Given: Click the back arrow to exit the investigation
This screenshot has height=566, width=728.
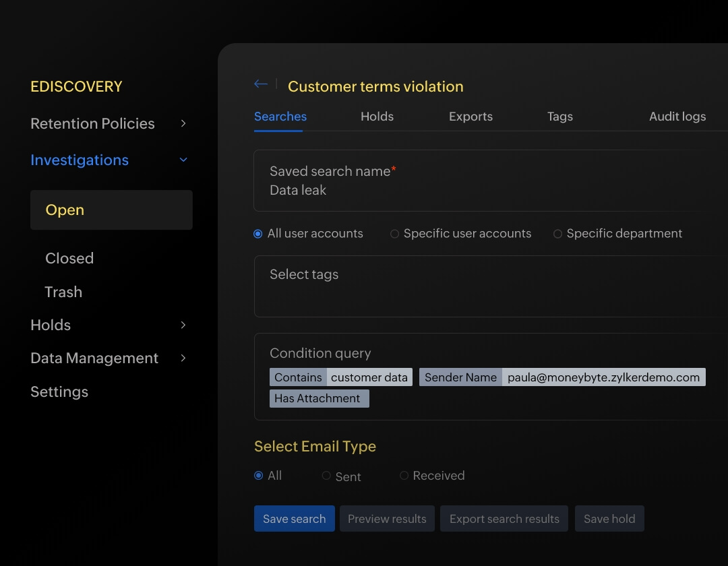Looking at the screenshot, I should (x=261, y=84).
